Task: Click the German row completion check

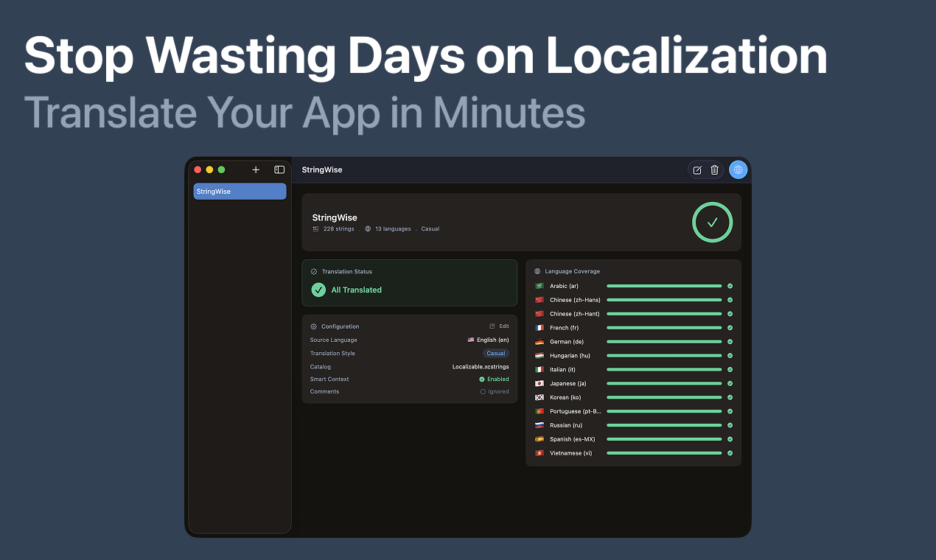Action: [x=730, y=342]
